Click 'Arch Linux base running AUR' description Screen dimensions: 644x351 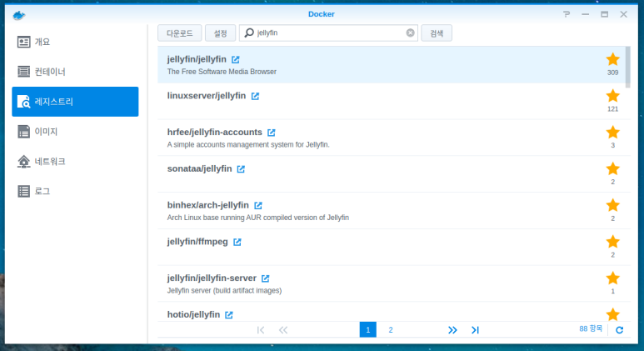(x=258, y=218)
